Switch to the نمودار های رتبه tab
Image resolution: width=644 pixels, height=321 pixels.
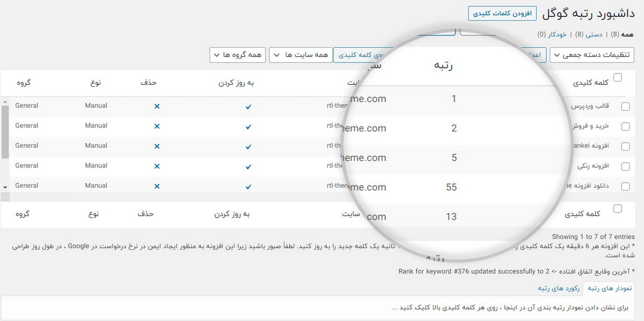point(609,288)
